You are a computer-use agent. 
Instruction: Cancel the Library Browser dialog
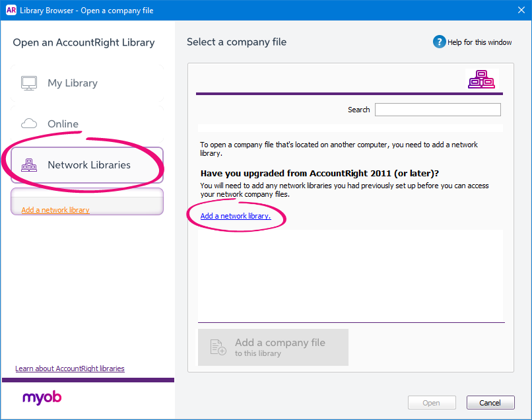[x=490, y=403]
